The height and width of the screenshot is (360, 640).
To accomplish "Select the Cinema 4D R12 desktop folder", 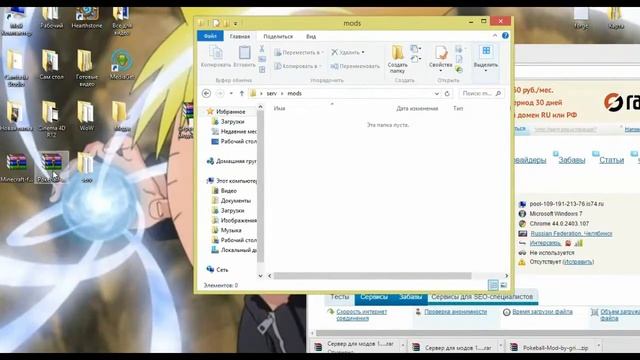I will coord(51,119).
